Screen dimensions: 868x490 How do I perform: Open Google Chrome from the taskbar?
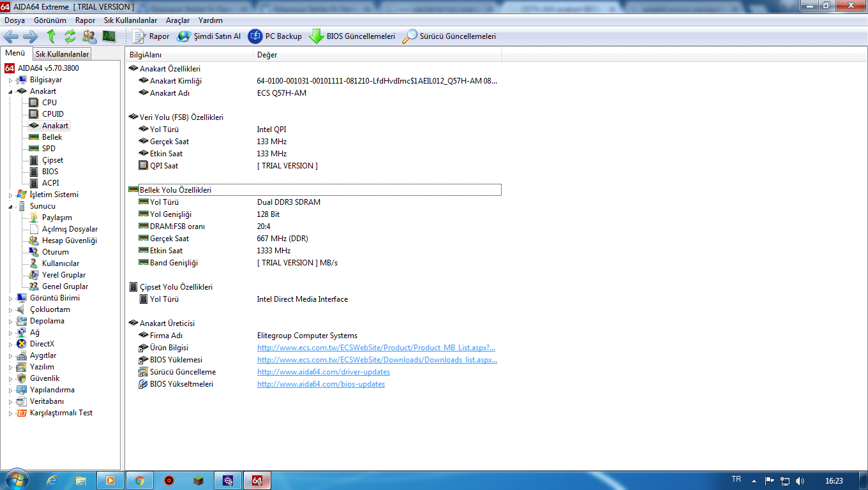(140, 480)
